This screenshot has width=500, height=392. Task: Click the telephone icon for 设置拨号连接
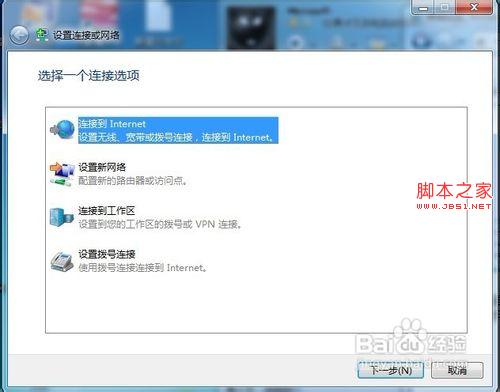(x=62, y=262)
